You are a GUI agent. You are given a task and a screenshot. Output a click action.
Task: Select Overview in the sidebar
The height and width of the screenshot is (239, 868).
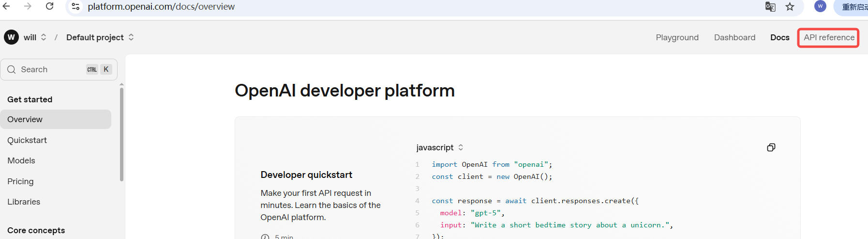56,119
